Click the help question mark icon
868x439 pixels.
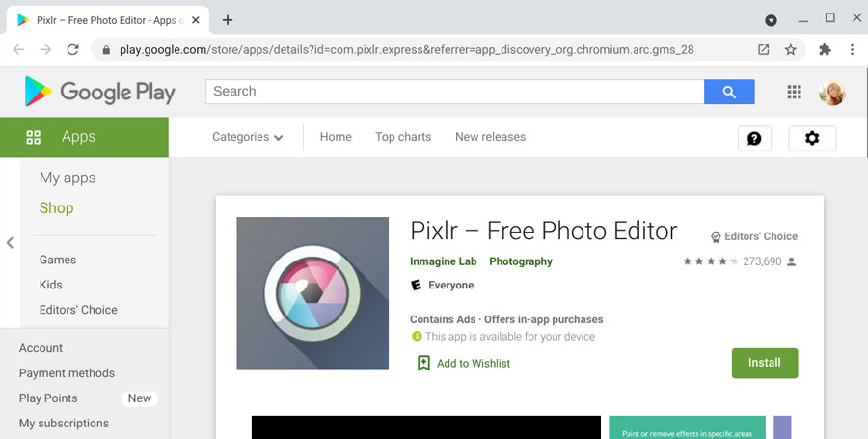coord(754,138)
